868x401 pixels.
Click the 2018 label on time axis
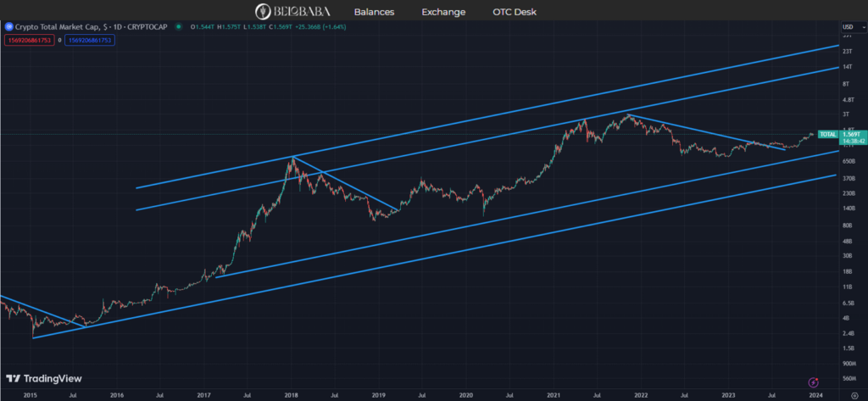click(x=291, y=395)
